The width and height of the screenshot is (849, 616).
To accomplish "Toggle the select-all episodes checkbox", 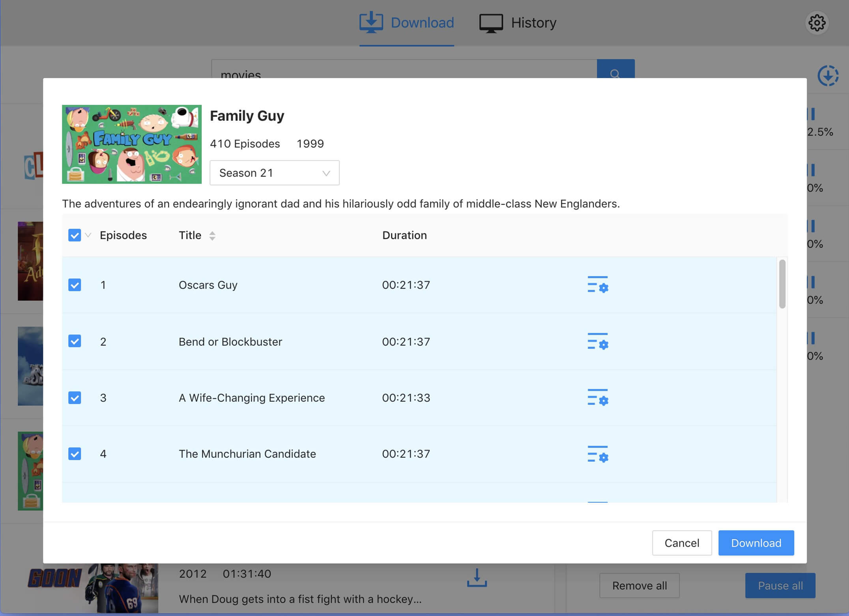I will click(75, 235).
